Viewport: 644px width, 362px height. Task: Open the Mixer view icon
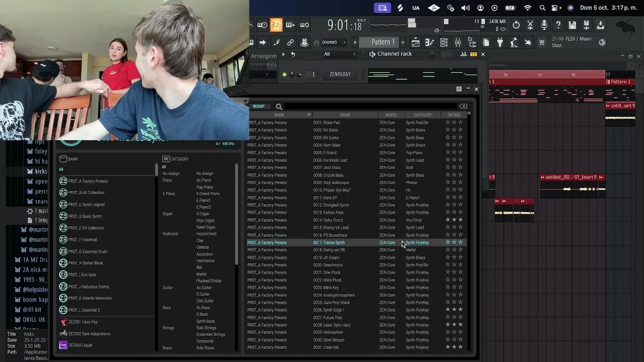pos(458,43)
